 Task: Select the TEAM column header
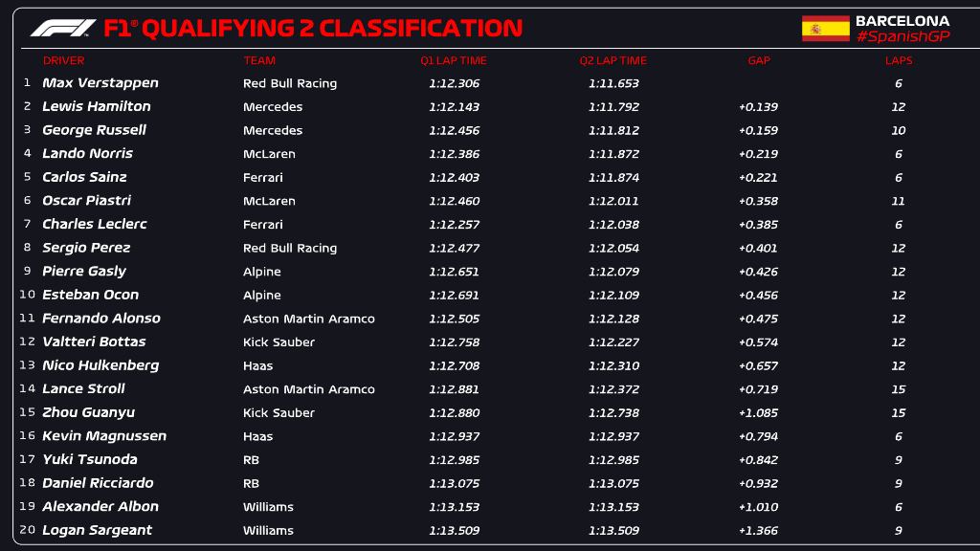pos(259,60)
